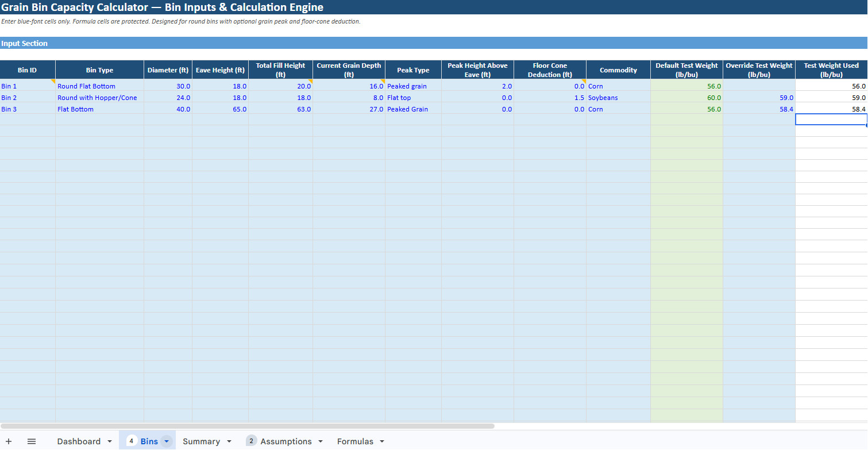Open the Assumptions sheet
This screenshot has height=450, width=868.
point(287,441)
